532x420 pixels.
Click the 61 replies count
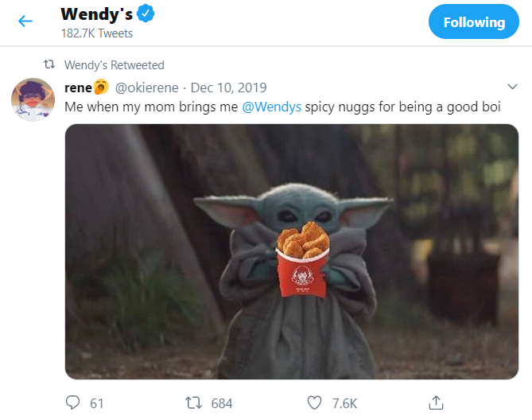[x=96, y=403]
